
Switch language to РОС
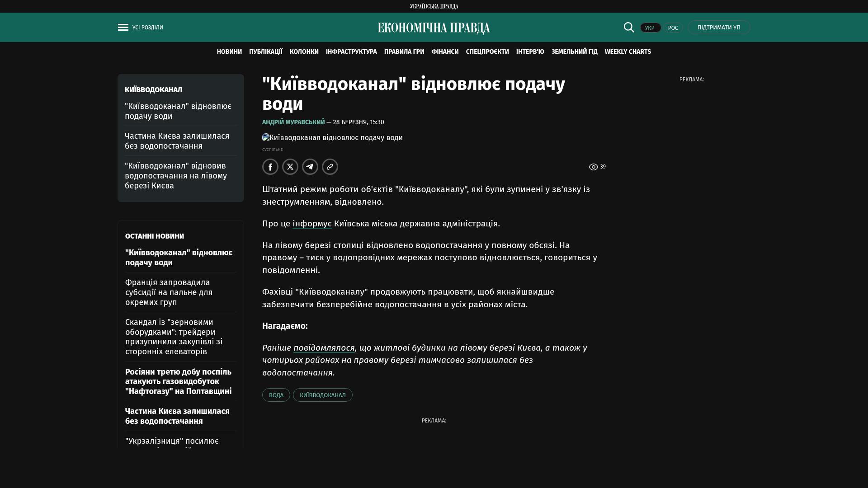coord(673,28)
